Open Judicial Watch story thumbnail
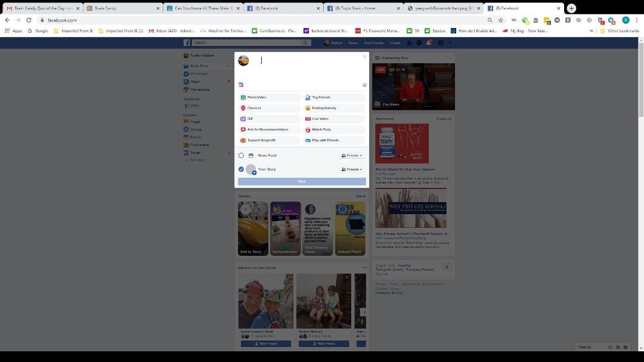Screen dimensions: 644x362 [351, 228]
